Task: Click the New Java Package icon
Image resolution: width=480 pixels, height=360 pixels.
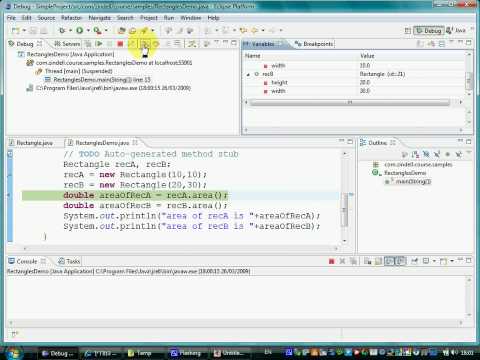Action: click(x=121, y=31)
